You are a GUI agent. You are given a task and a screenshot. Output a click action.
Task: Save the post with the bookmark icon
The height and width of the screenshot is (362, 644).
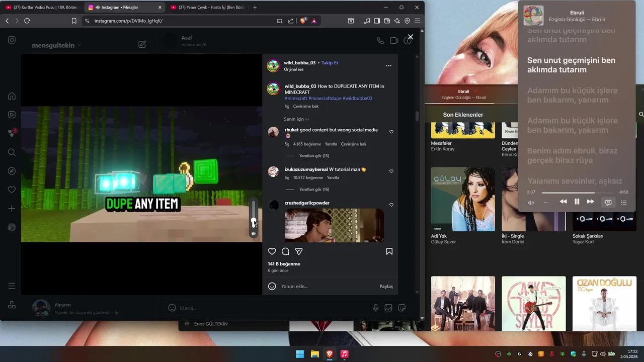(x=389, y=251)
